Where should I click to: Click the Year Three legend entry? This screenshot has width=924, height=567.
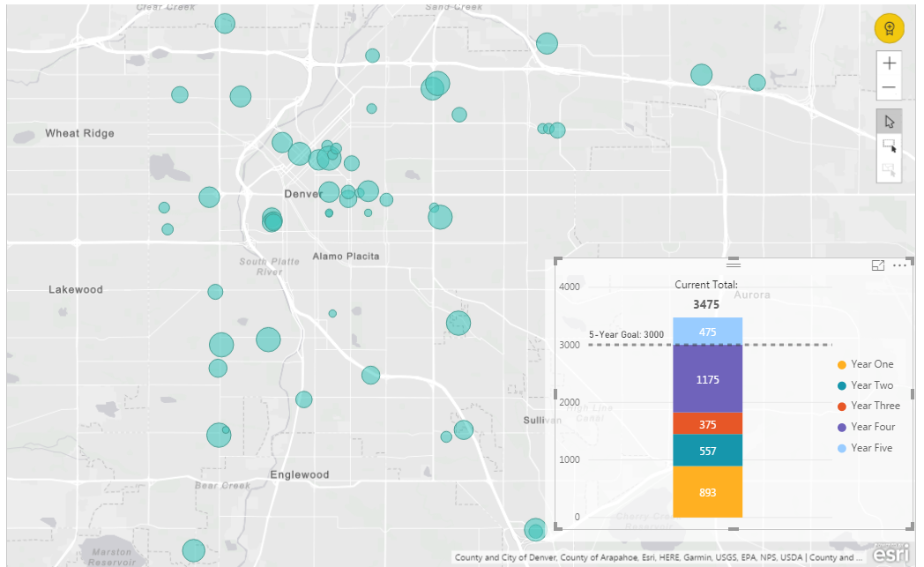point(868,406)
